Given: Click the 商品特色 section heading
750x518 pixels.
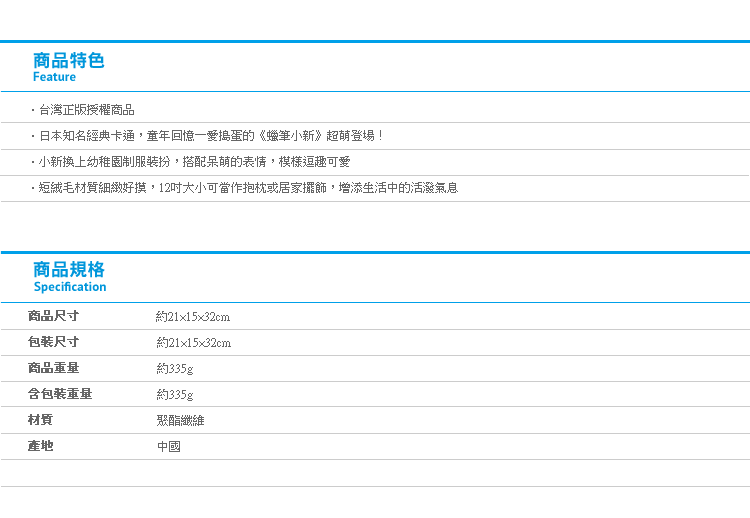Looking at the screenshot, I should 68,61.
